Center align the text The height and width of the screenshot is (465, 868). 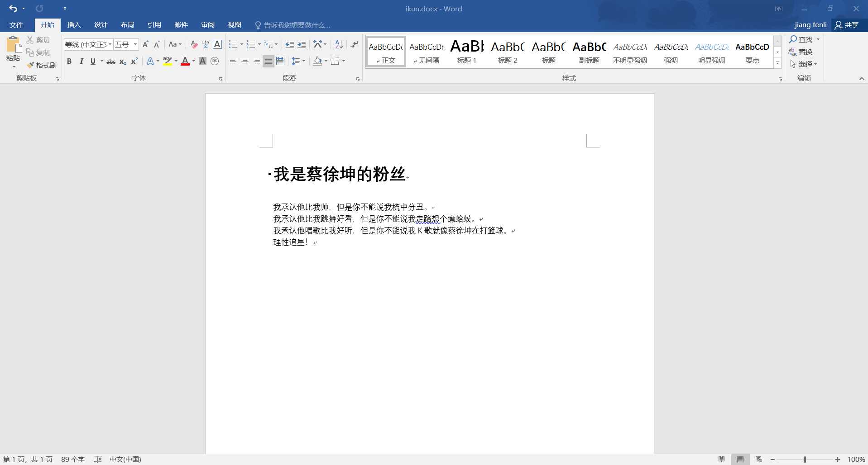245,61
